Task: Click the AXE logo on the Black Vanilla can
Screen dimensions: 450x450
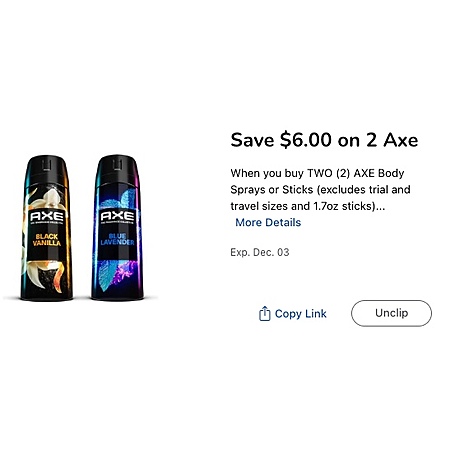Action: point(47,217)
